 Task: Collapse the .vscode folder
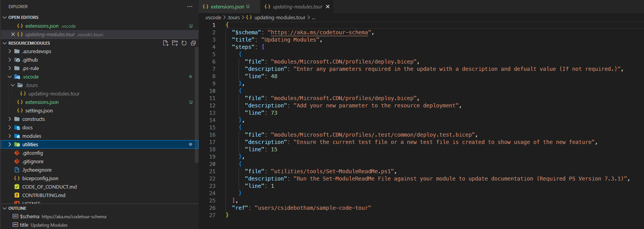pos(10,77)
